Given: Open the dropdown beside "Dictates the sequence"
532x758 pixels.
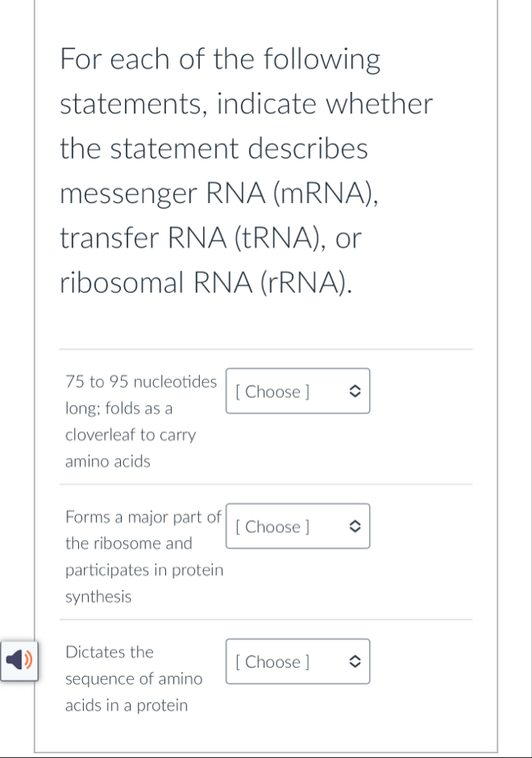Looking at the screenshot, I should [297, 662].
